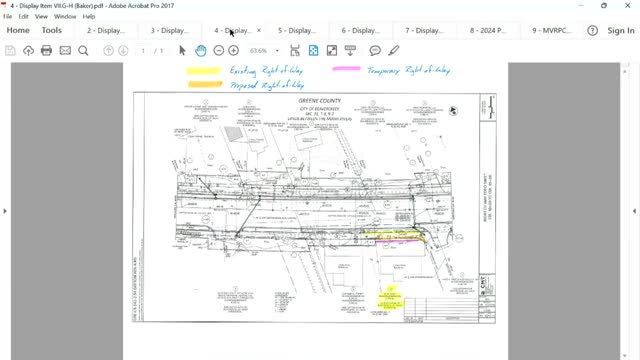Close the 4 - Display tab
Image resolution: width=640 pixels, height=360 pixels.
259,31
